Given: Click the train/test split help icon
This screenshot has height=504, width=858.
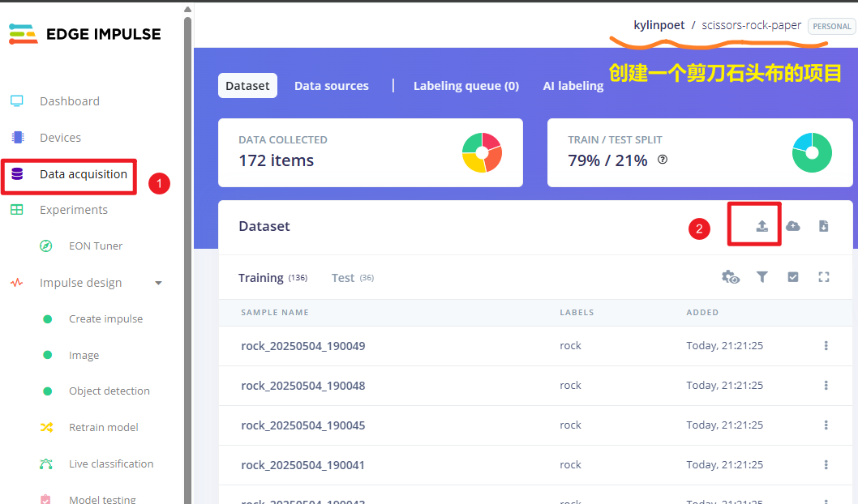Looking at the screenshot, I should pyautogui.click(x=663, y=160).
